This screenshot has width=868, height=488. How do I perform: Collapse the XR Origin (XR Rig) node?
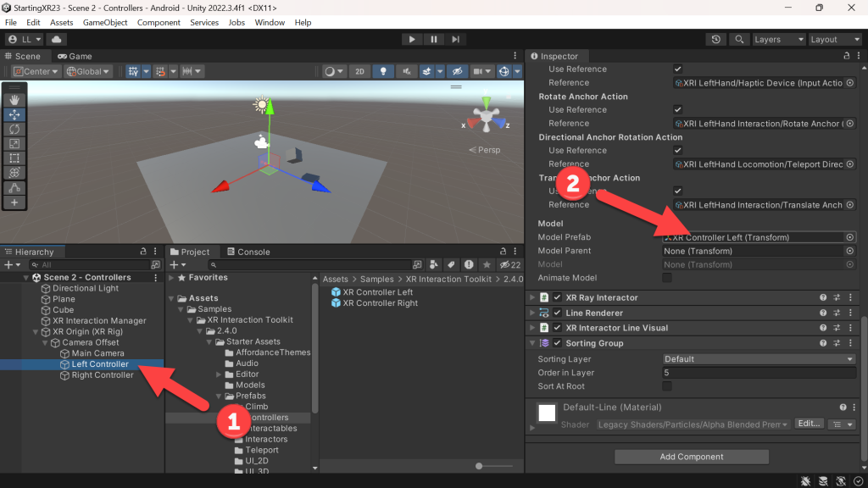[x=36, y=332]
